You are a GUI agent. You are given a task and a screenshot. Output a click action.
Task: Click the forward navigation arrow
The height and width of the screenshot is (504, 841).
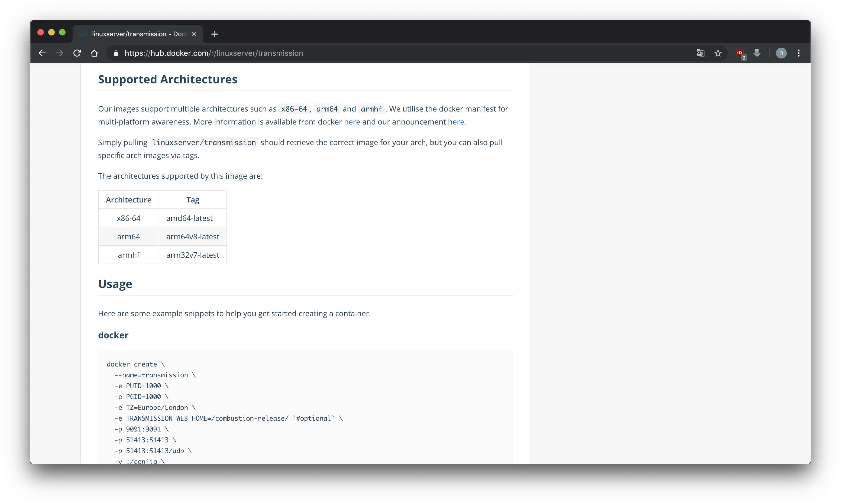coord(60,53)
